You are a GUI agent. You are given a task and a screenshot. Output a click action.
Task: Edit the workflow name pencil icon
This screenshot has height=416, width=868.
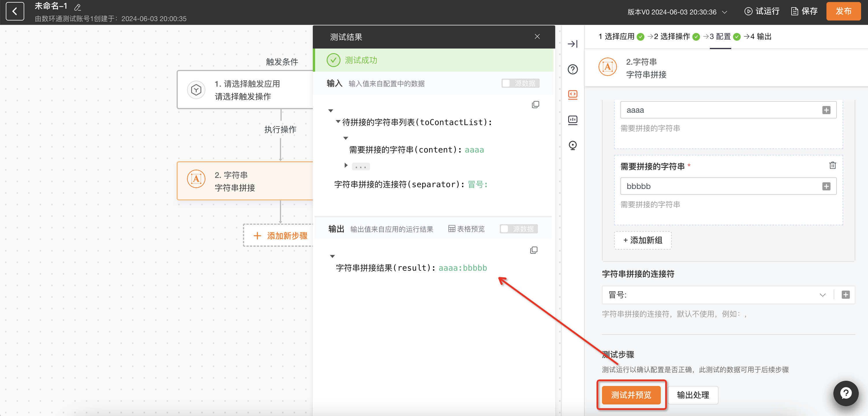(78, 7)
